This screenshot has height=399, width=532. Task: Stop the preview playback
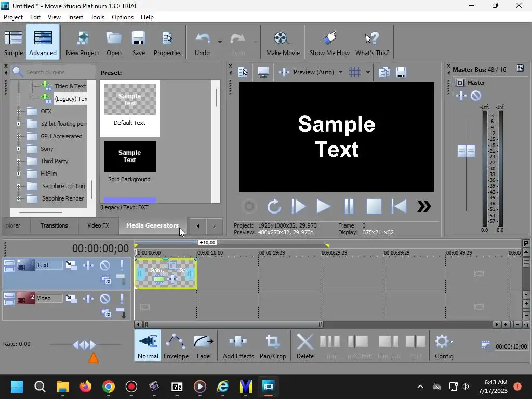click(x=374, y=206)
